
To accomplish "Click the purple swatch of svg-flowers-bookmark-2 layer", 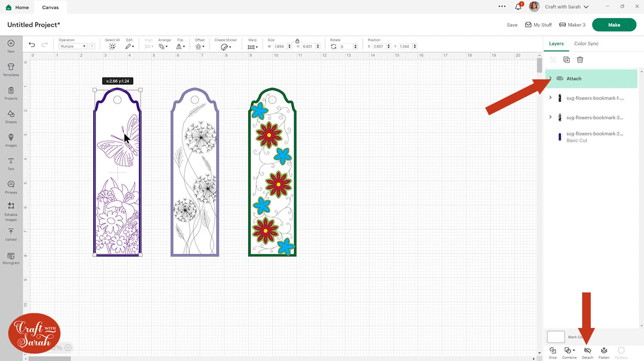I will point(559,137).
